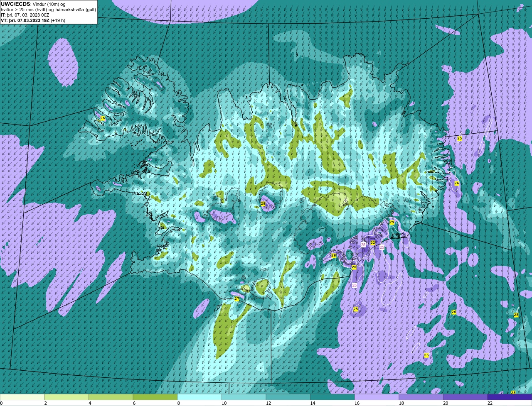Select the 10–12 m/s pale teal legend swatch
This screenshot has height=406, width=532.
tap(244, 397)
